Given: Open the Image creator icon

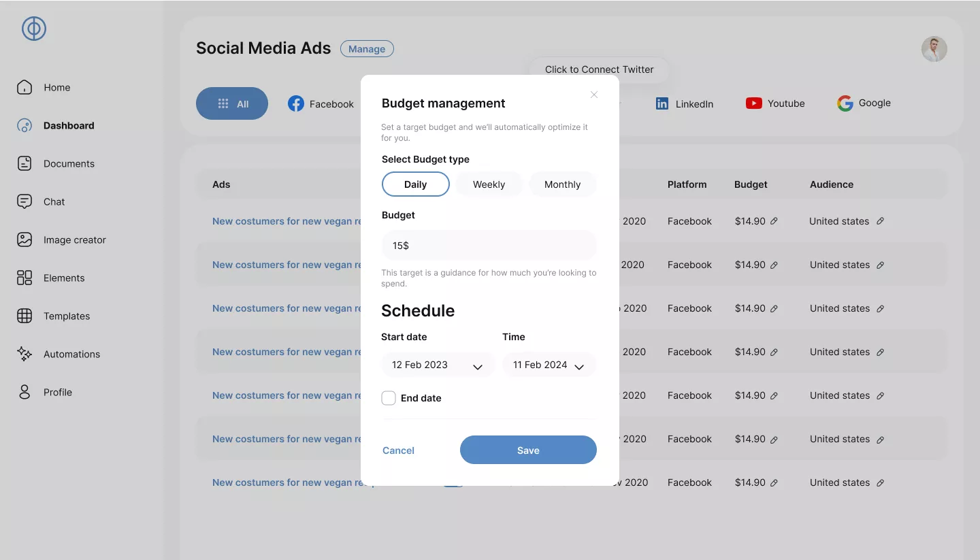Looking at the screenshot, I should click(x=24, y=240).
